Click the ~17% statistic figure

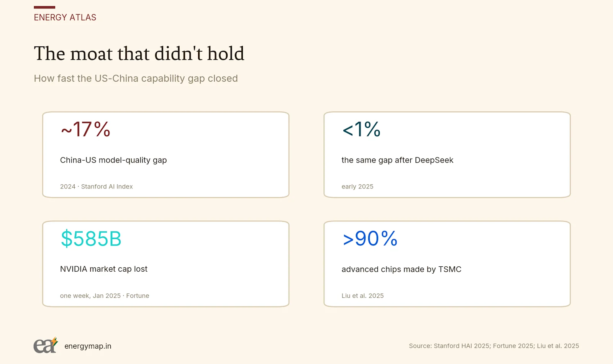click(86, 130)
